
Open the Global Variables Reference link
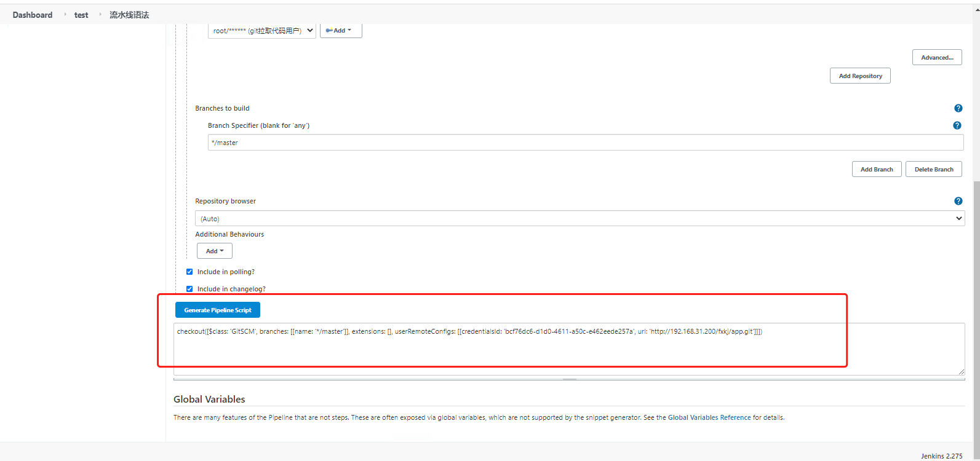point(709,417)
